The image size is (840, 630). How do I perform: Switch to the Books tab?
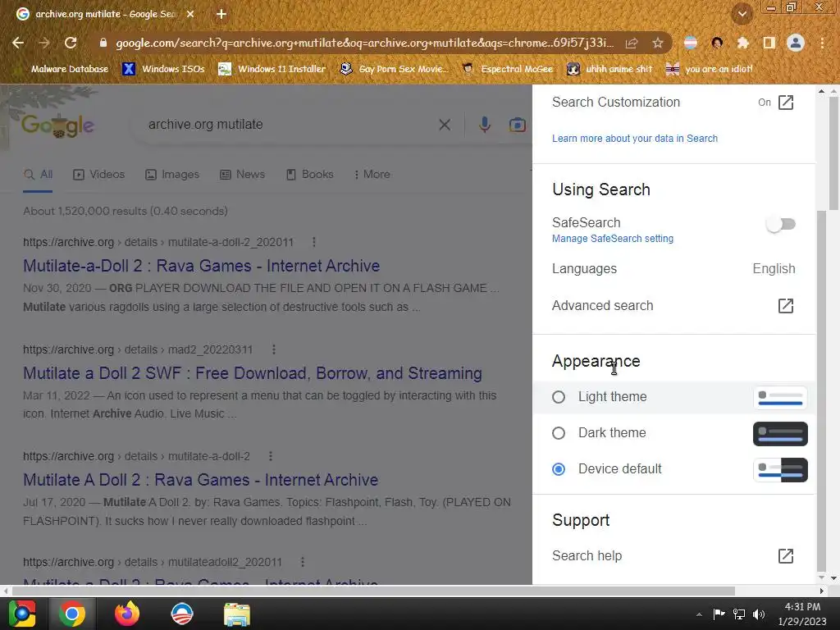[x=310, y=175]
